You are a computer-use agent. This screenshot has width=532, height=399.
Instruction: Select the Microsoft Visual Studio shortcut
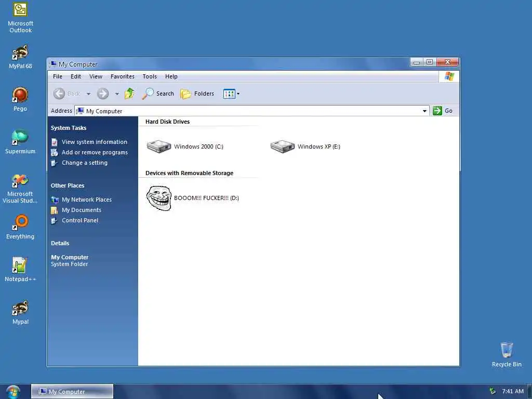(x=20, y=188)
